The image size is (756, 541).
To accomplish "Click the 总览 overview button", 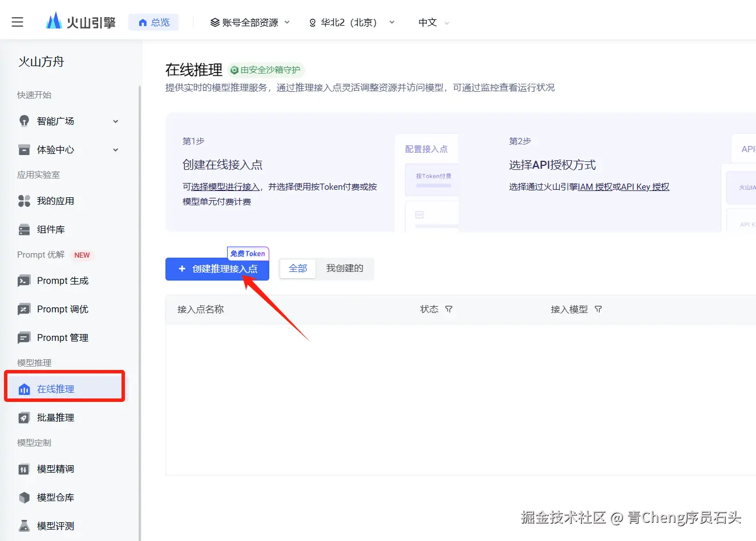I will (x=153, y=22).
